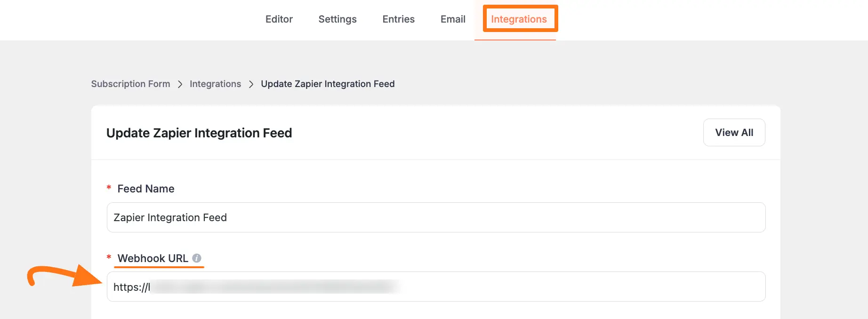
Task: Navigate to Subscription Form breadcrumb link
Action: (130, 84)
